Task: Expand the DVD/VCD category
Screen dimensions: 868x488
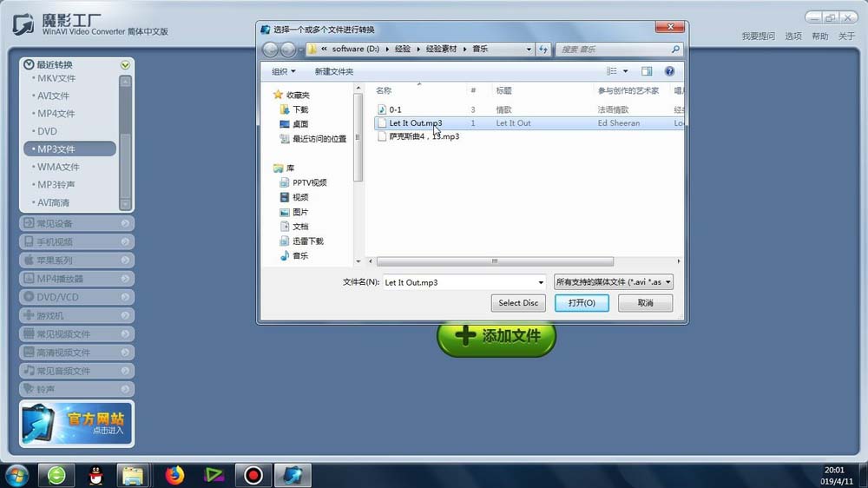Action: (x=77, y=297)
